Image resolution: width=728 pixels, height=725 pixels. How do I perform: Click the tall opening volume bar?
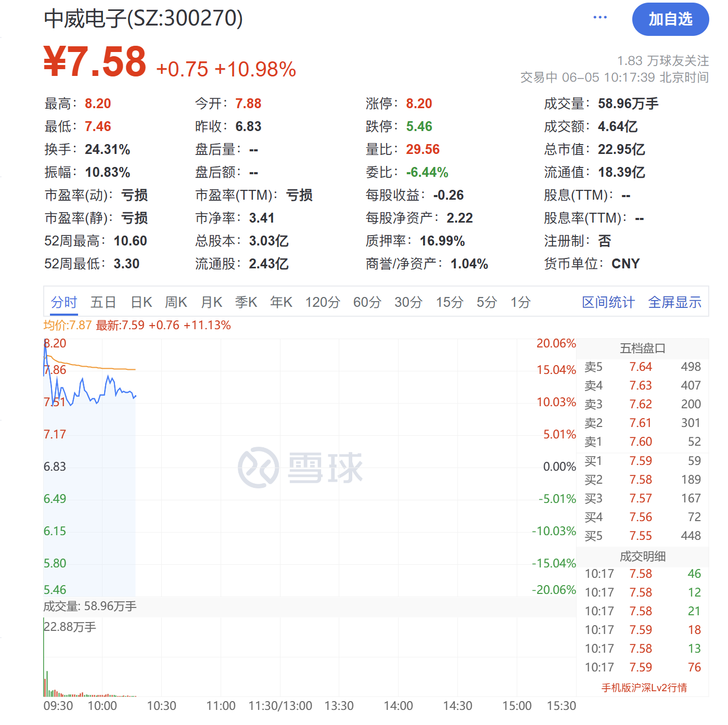(x=44, y=657)
